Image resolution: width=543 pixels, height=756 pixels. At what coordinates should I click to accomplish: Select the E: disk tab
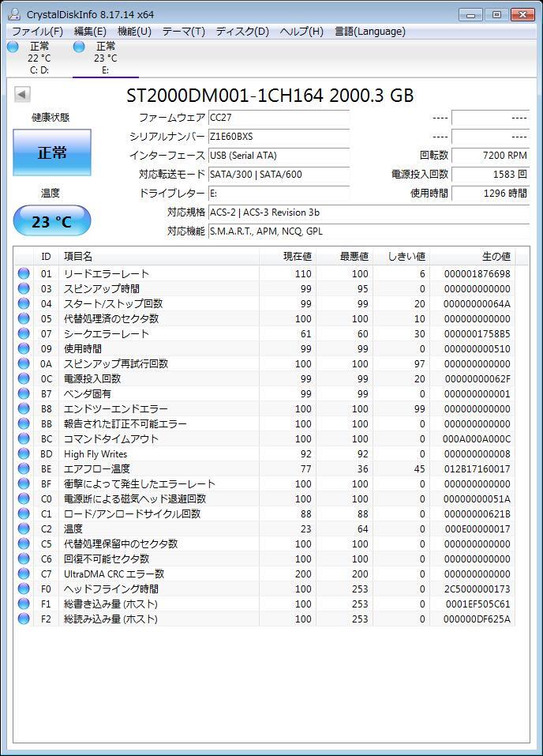(x=106, y=58)
